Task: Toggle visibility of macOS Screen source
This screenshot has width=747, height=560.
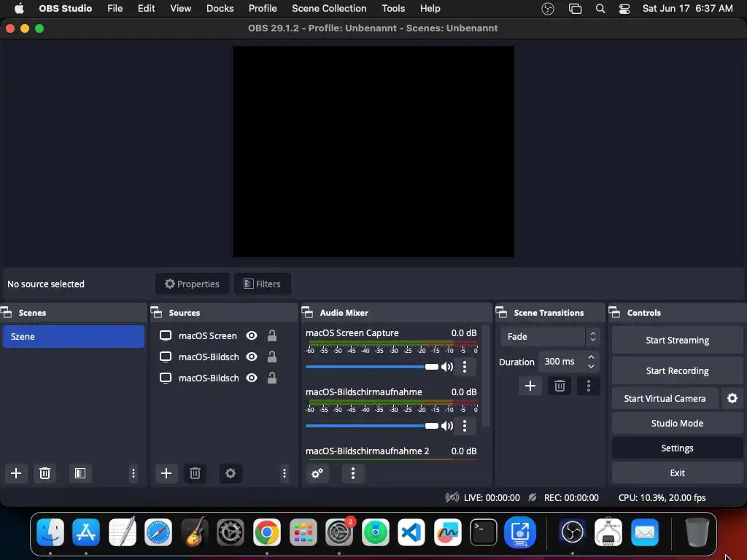Action: coord(252,335)
